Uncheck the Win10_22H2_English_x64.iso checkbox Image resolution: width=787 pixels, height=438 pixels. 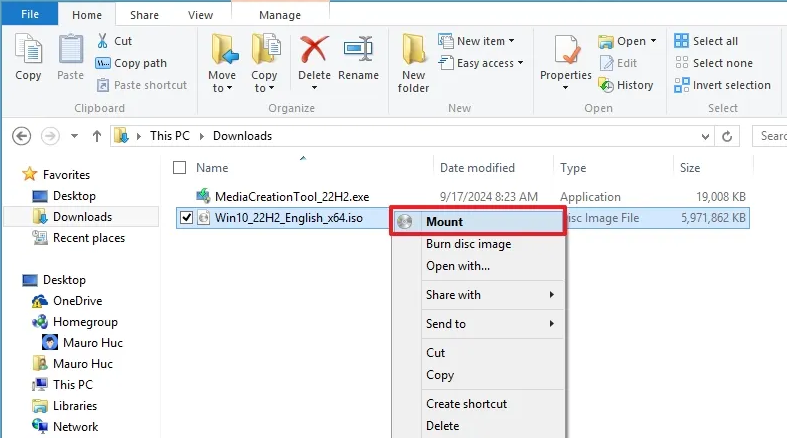tap(186, 218)
